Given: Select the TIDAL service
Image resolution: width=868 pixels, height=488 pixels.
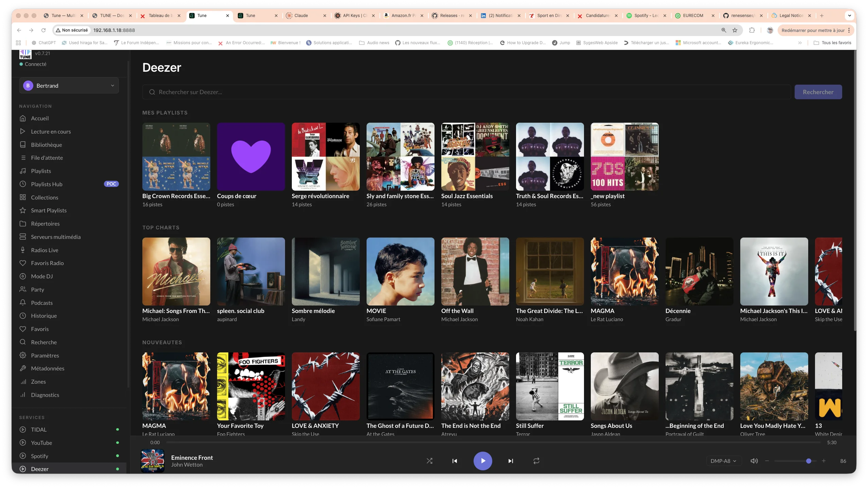Looking at the screenshot, I should click(x=69, y=430).
